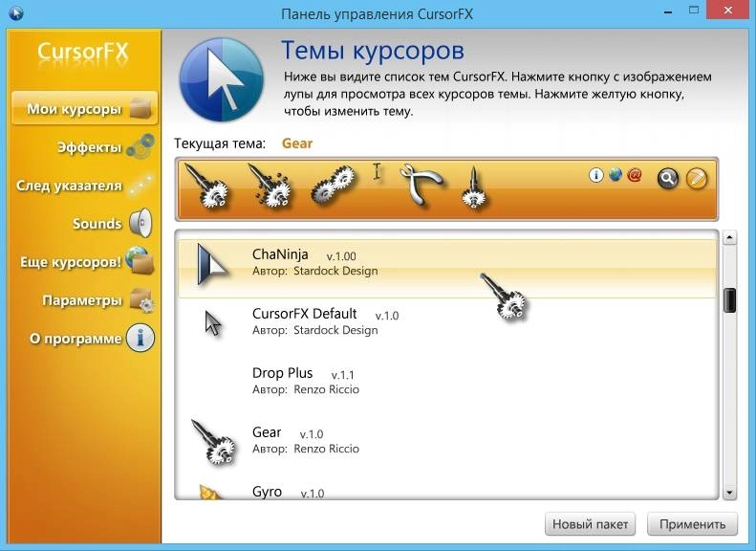Email the author via red @ icon
This screenshot has height=551, width=756.
tap(635, 175)
